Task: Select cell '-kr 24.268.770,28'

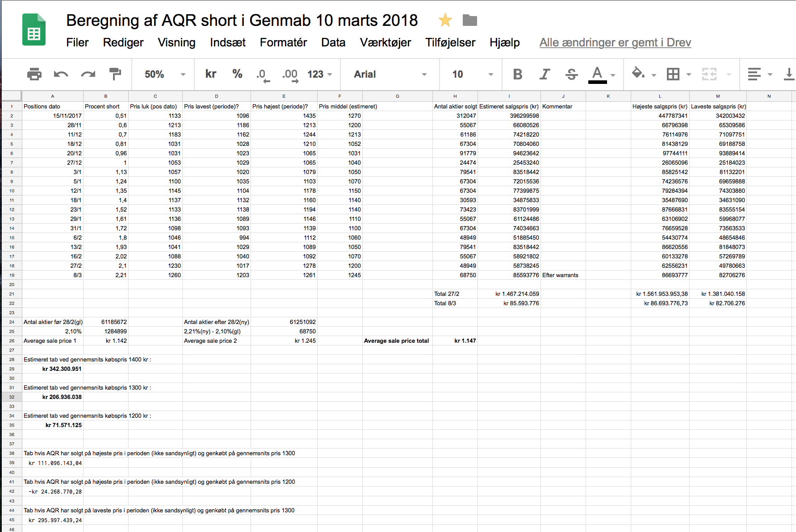Action: click(53, 491)
